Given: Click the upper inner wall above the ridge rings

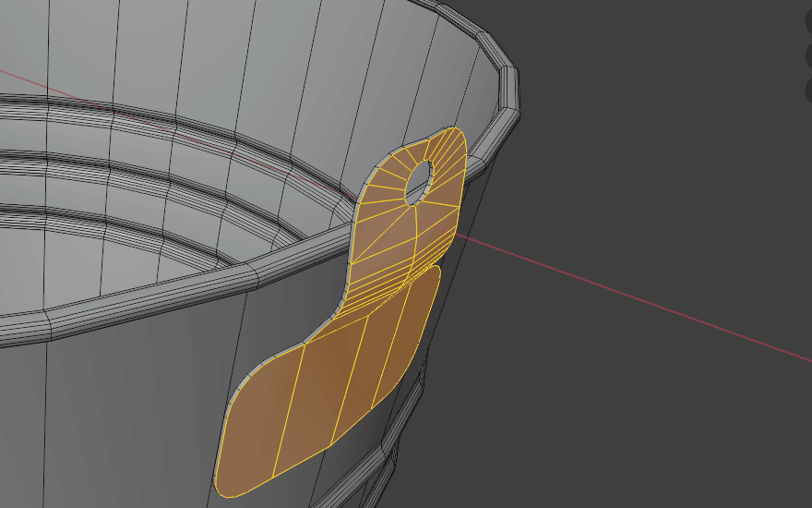Looking at the screenshot, I should pos(231,55).
